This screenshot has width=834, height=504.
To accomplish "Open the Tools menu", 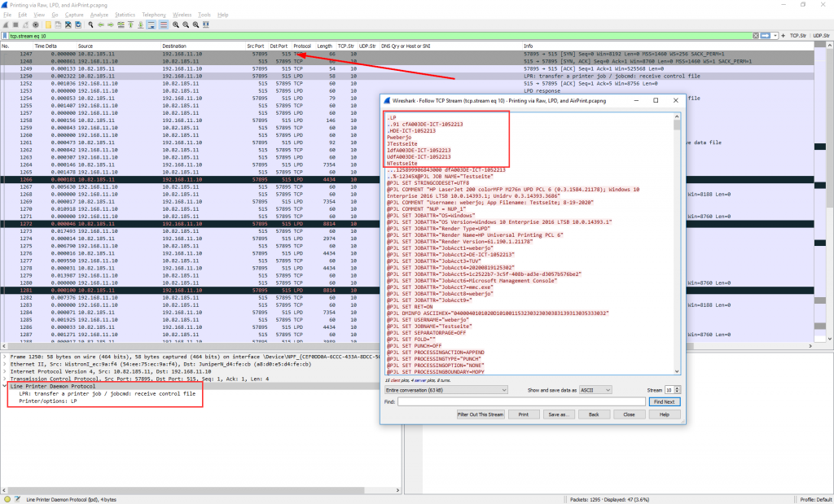I will [x=204, y=15].
